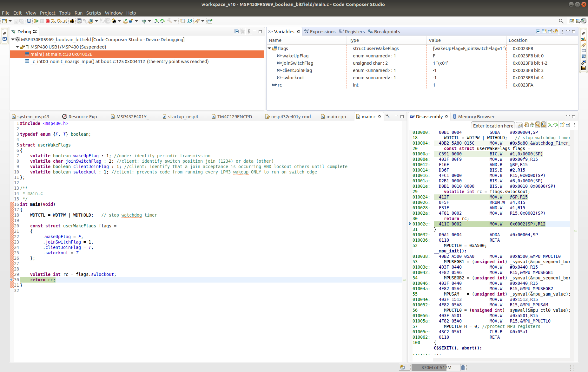The height and width of the screenshot is (372, 588).
Task: Click the Enter location here field
Action: 492,126
